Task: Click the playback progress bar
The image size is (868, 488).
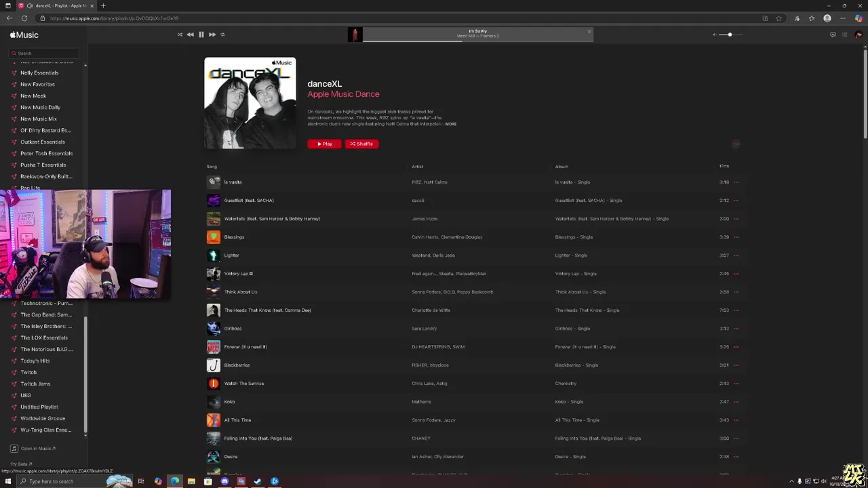Action: pos(477,41)
